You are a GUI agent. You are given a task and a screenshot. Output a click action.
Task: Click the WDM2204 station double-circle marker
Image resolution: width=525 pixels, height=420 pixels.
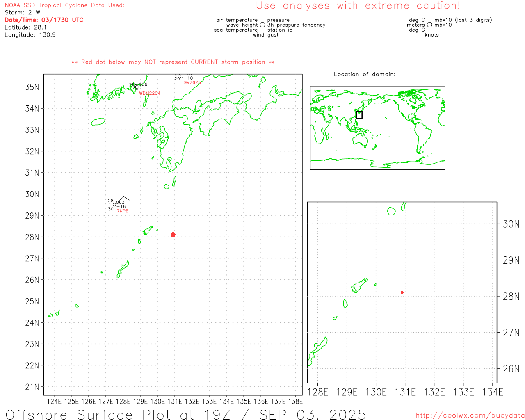click(x=137, y=87)
